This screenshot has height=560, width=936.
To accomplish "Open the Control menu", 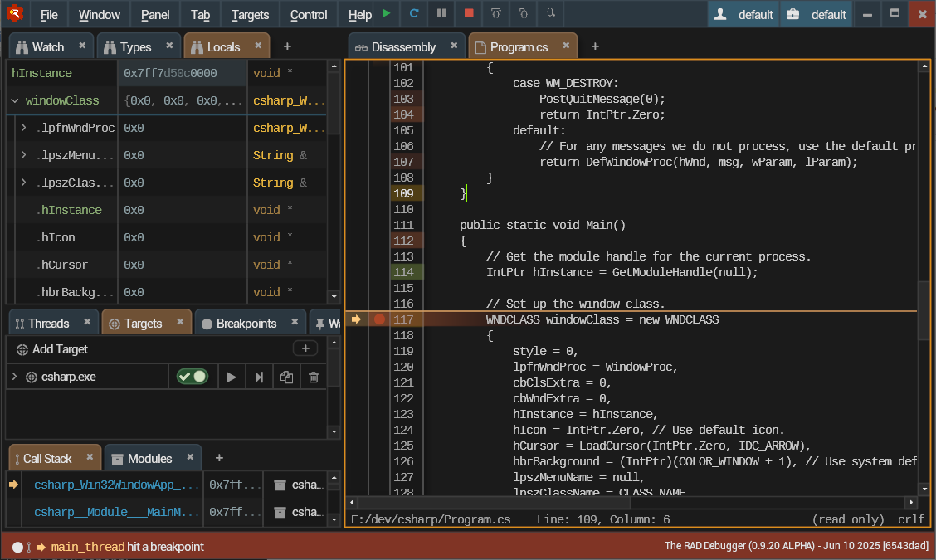I will (x=309, y=14).
